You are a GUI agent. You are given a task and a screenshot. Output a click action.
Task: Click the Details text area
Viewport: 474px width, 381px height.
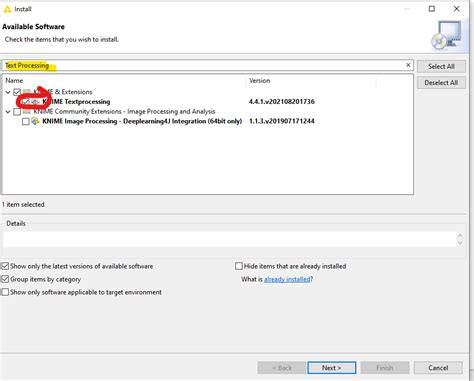[229, 239]
